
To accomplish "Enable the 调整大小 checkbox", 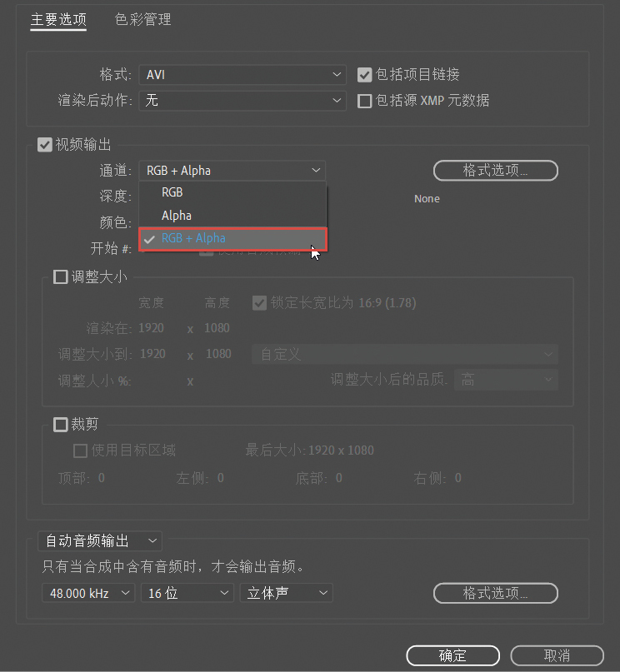I will [61, 276].
